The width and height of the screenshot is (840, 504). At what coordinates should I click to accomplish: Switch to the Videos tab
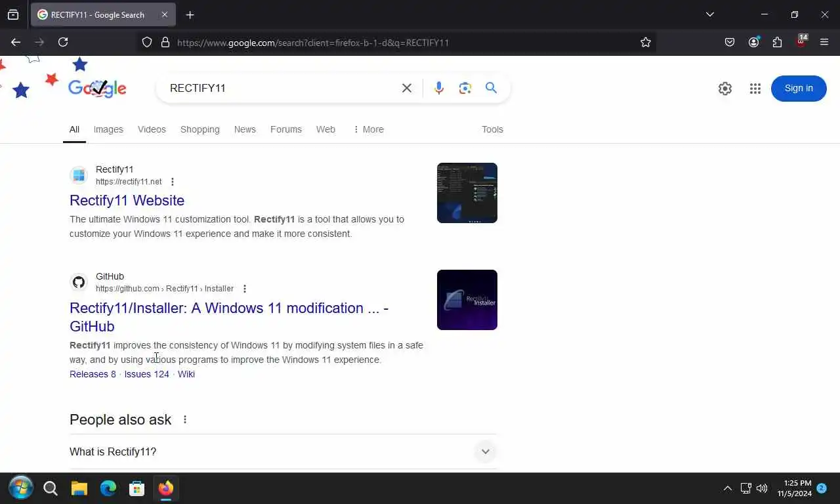(x=152, y=129)
